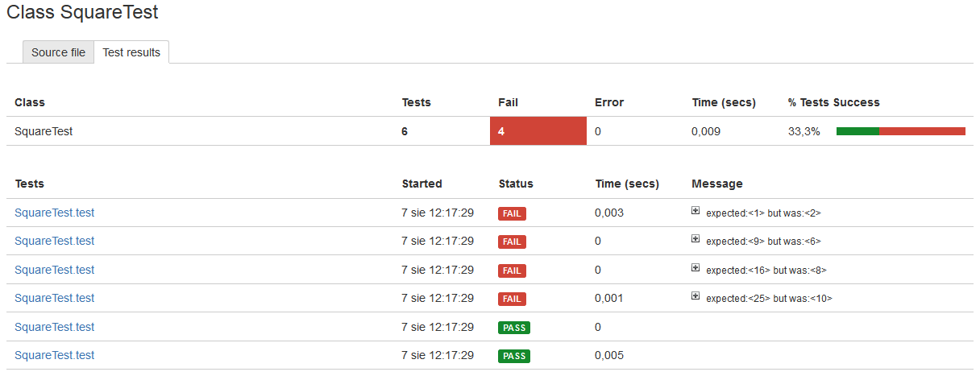Click the "Class SquareTest" page heading
This screenshot has height=376, width=980.
click(x=82, y=12)
